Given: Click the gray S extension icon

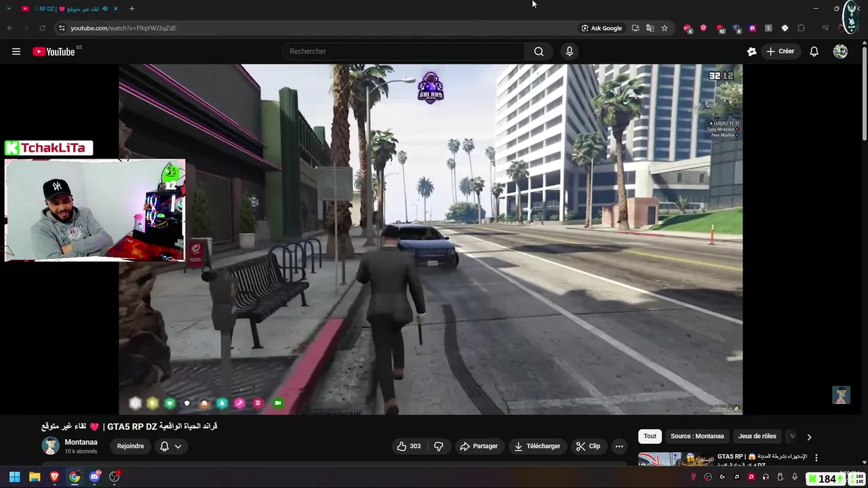Looking at the screenshot, I should (768, 28).
